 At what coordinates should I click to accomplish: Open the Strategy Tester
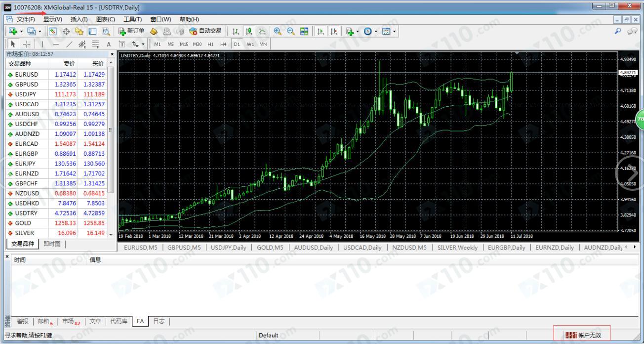tap(106, 31)
